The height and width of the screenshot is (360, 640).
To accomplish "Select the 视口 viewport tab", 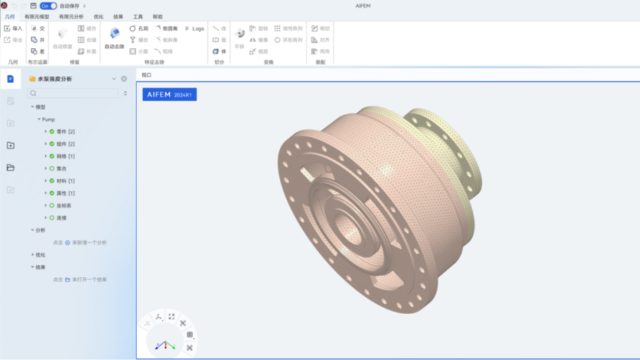I will (147, 75).
